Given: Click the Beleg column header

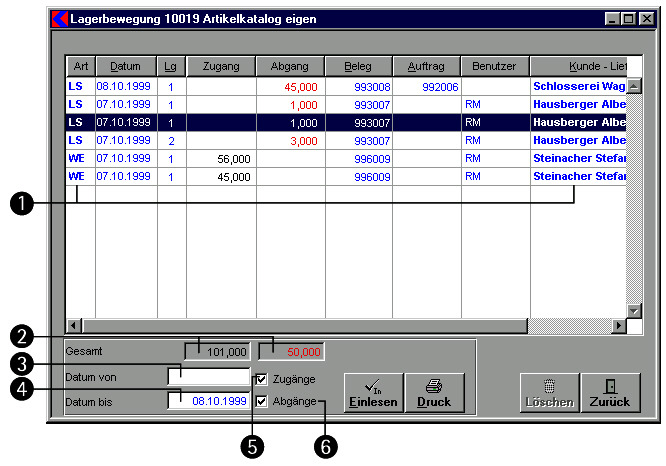Looking at the screenshot, I should click(x=358, y=66).
